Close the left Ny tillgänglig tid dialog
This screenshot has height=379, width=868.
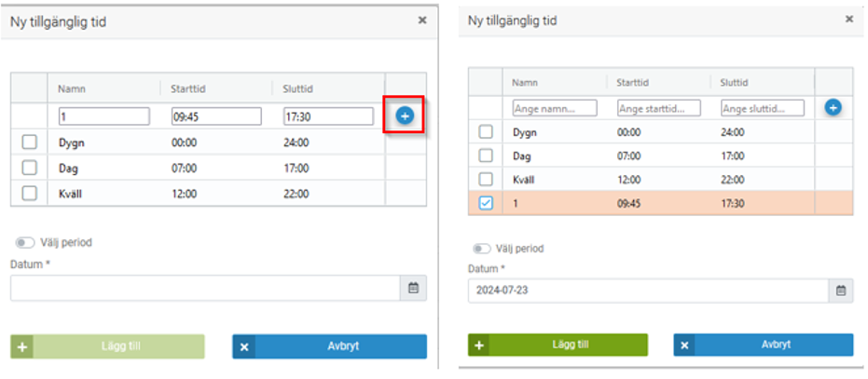422,20
